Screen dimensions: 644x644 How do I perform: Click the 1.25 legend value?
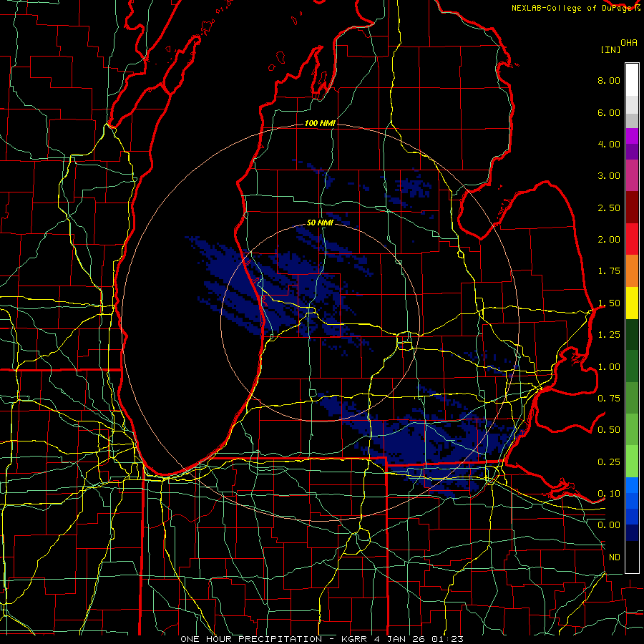[x=609, y=335]
